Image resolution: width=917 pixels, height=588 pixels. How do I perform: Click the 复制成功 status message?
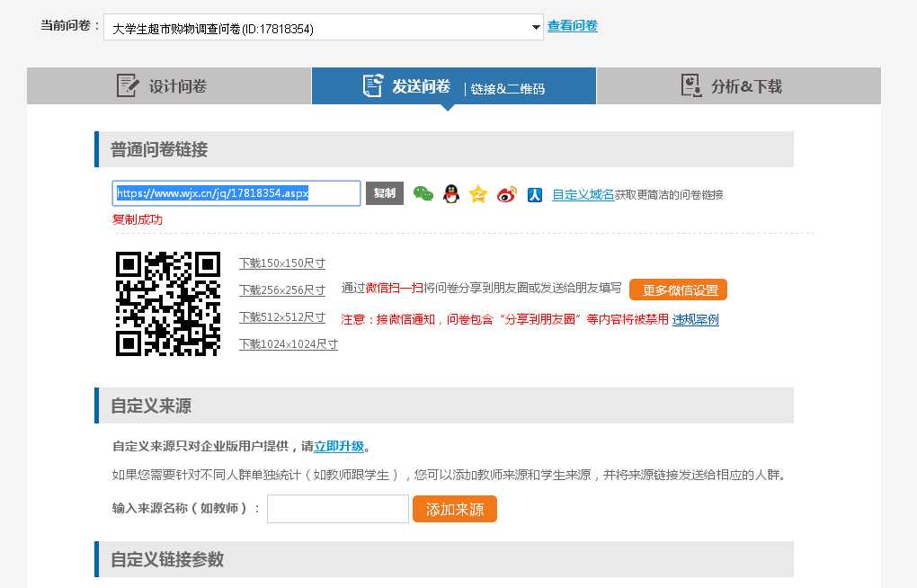pos(138,219)
